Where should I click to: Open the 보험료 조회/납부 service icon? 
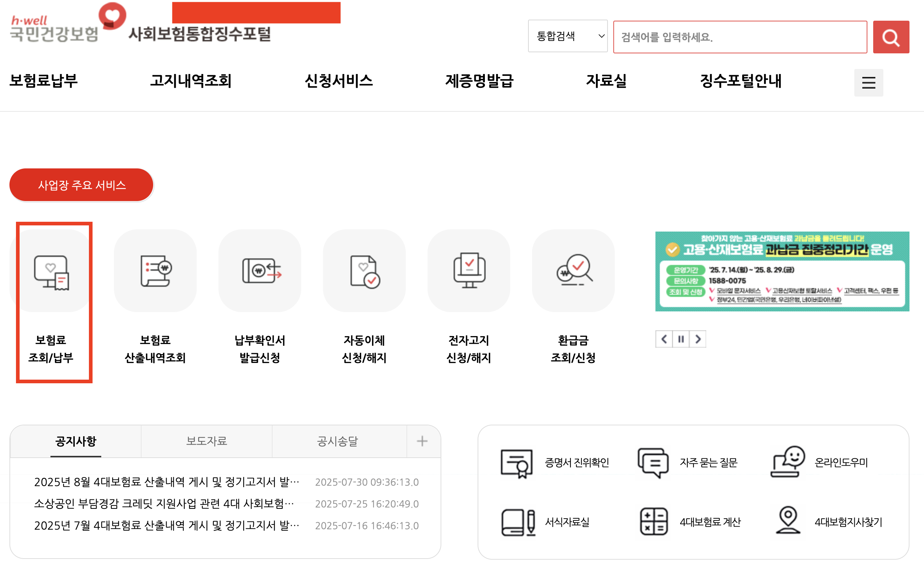[51, 271]
